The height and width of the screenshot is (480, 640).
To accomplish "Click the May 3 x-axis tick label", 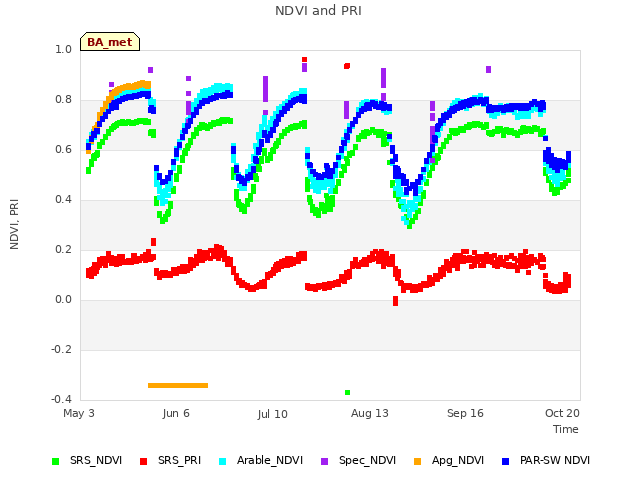I will [x=79, y=413].
